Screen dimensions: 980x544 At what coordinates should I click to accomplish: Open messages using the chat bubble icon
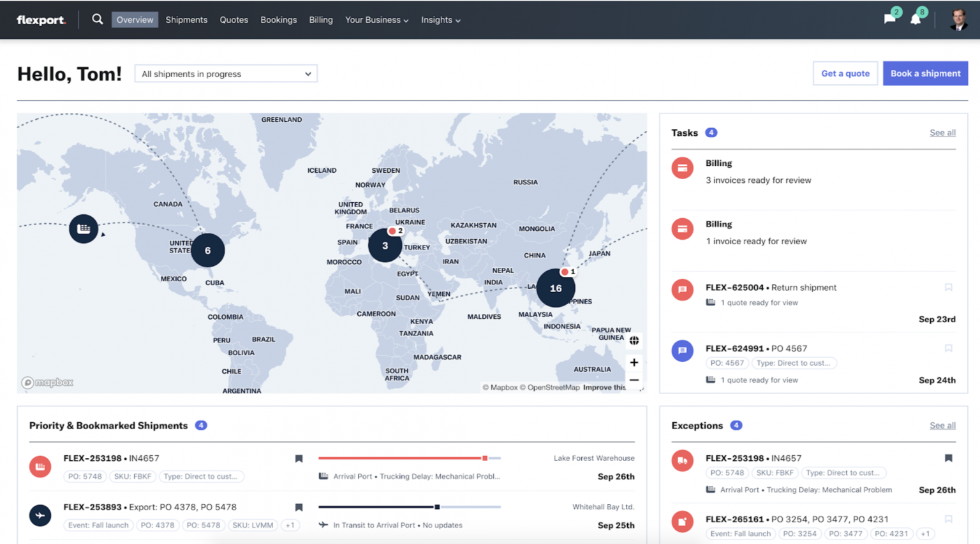pos(889,18)
